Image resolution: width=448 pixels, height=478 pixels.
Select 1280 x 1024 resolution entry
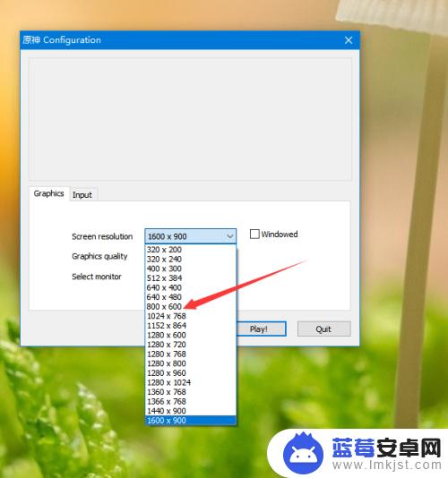tap(191, 382)
